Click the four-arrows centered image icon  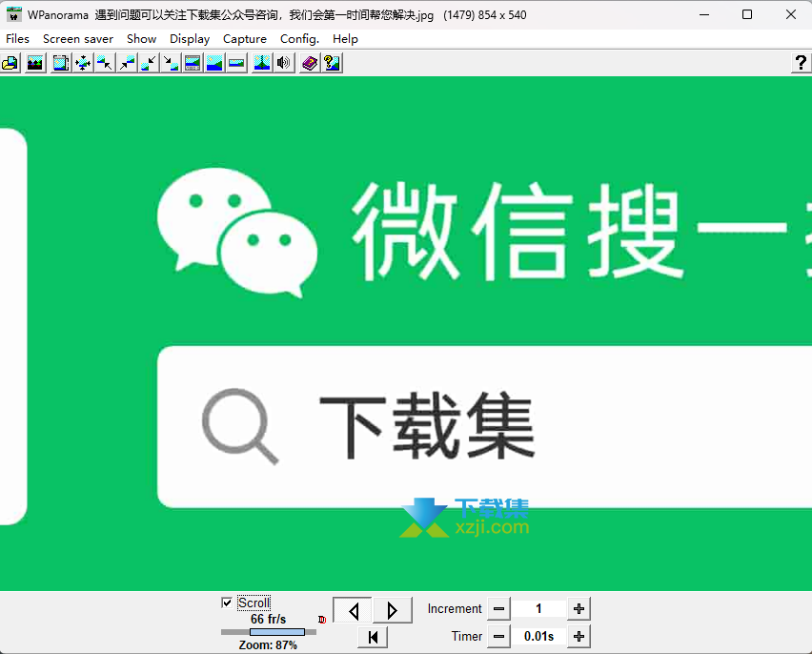coord(83,63)
